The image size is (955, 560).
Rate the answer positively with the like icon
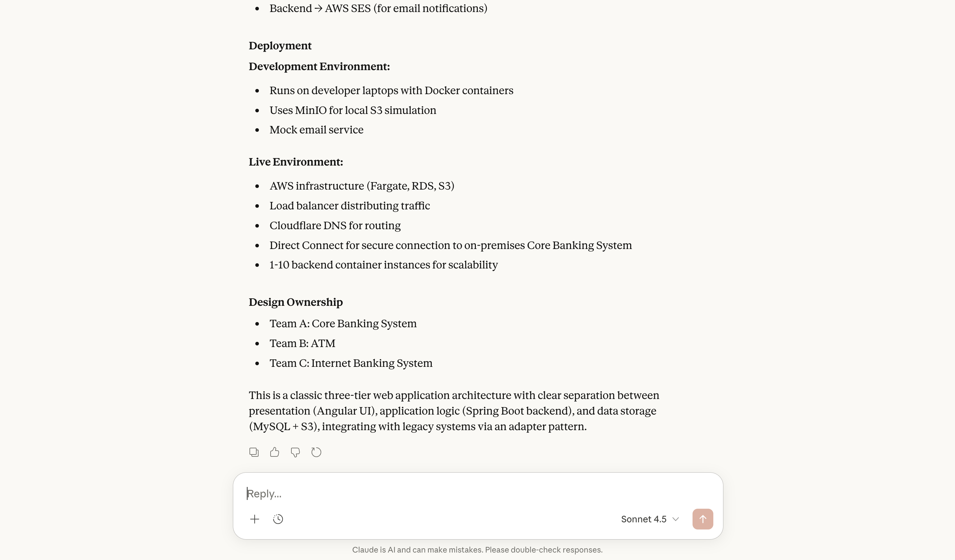coord(274,452)
